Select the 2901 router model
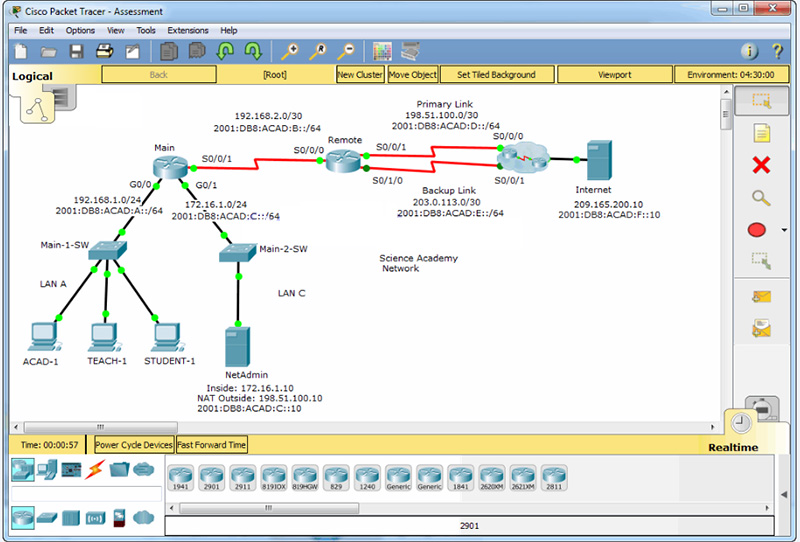The width and height of the screenshot is (800, 542). tap(212, 478)
